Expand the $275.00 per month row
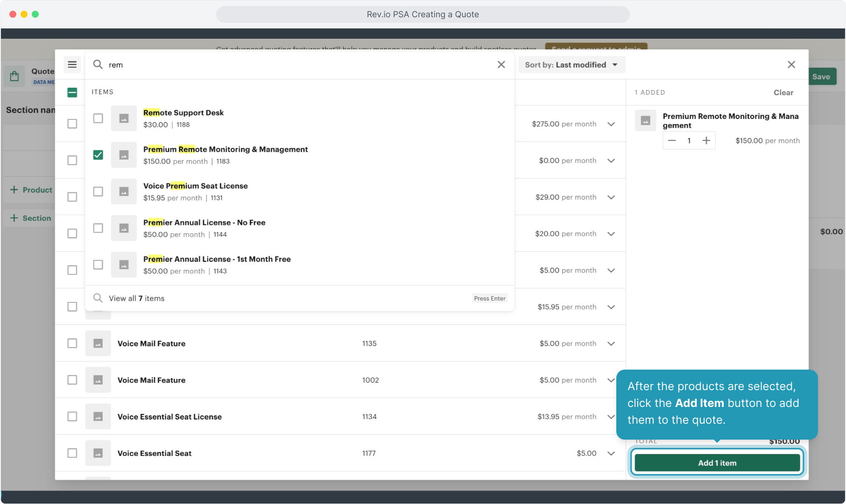Viewport: 846px width, 504px height. click(611, 124)
